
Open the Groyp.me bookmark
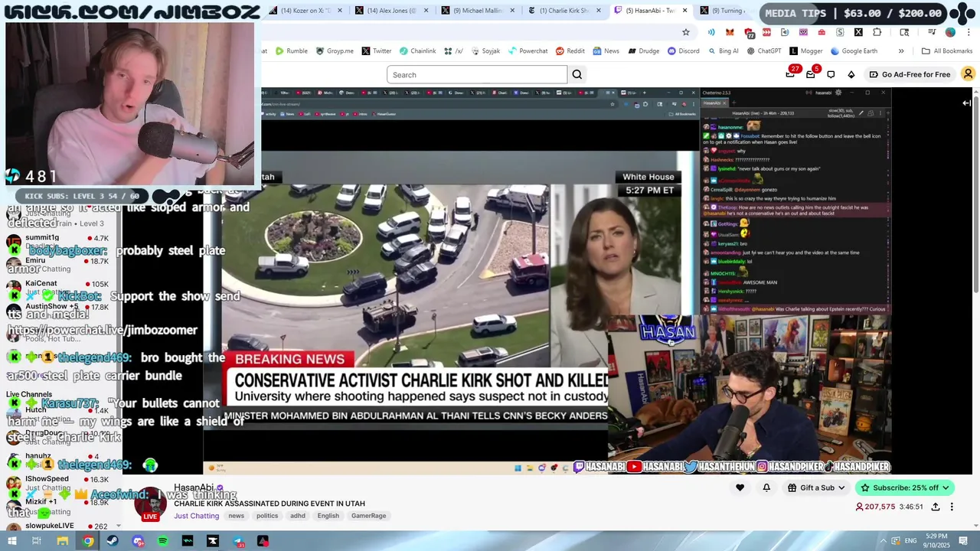click(x=335, y=51)
